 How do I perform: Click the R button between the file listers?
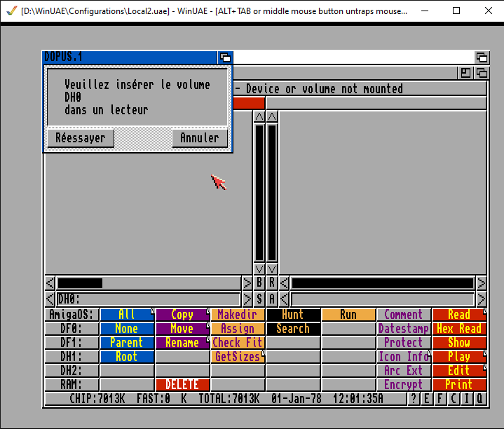tap(272, 283)
